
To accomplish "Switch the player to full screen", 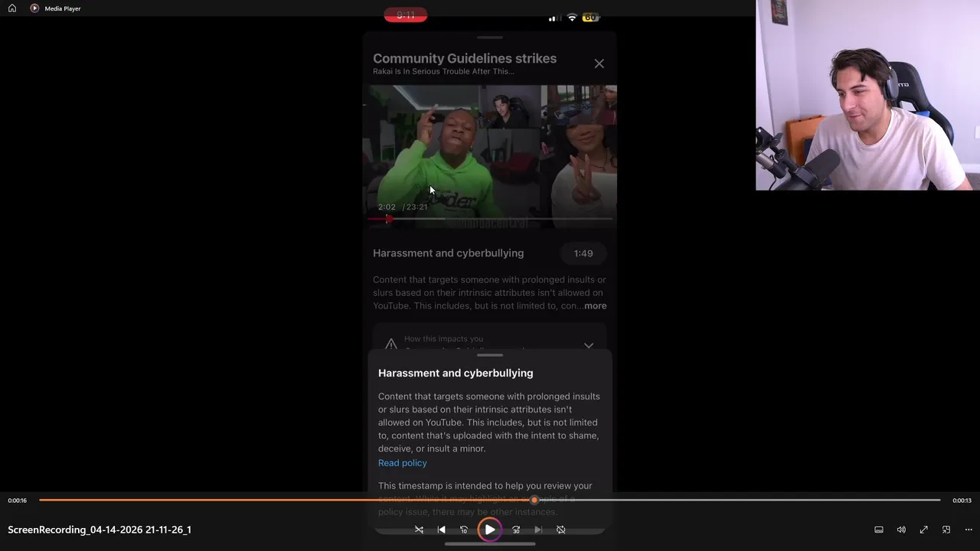I will point(924,530).
